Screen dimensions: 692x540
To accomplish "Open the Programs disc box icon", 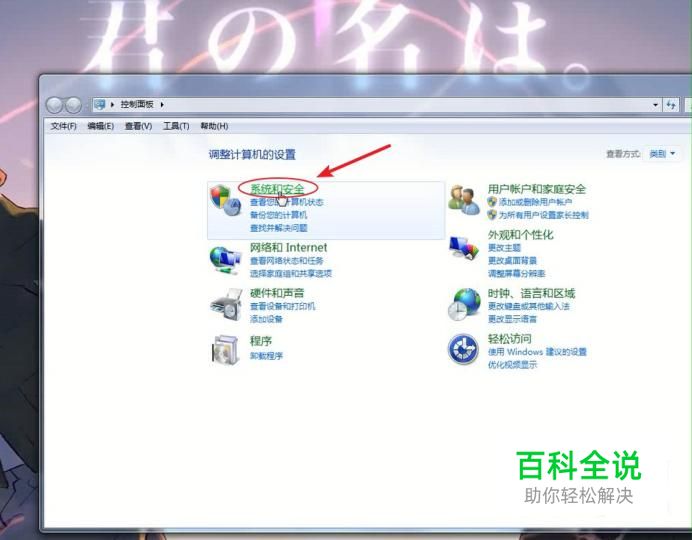I will (225, 350).
